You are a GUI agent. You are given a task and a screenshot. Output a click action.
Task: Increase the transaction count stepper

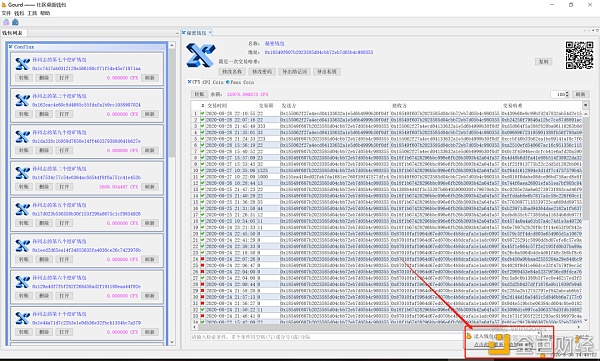(x=567, y=93)
